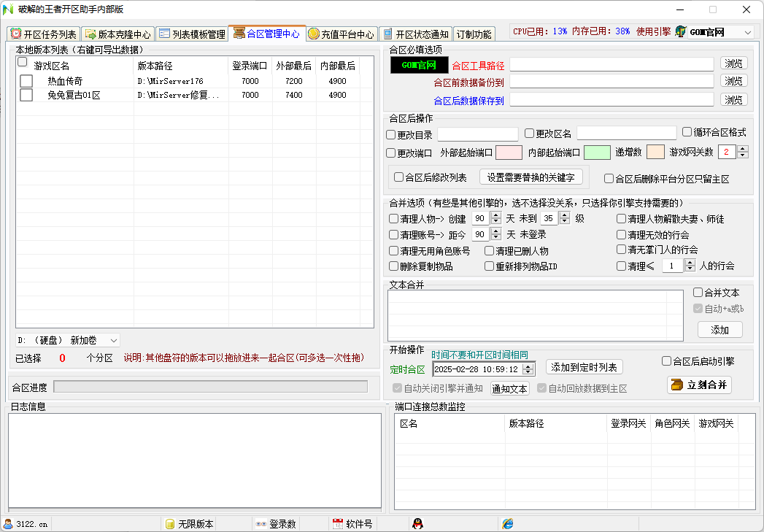Click 登录网关 column header in monitor
764x532 pixels.
[628, 423]
